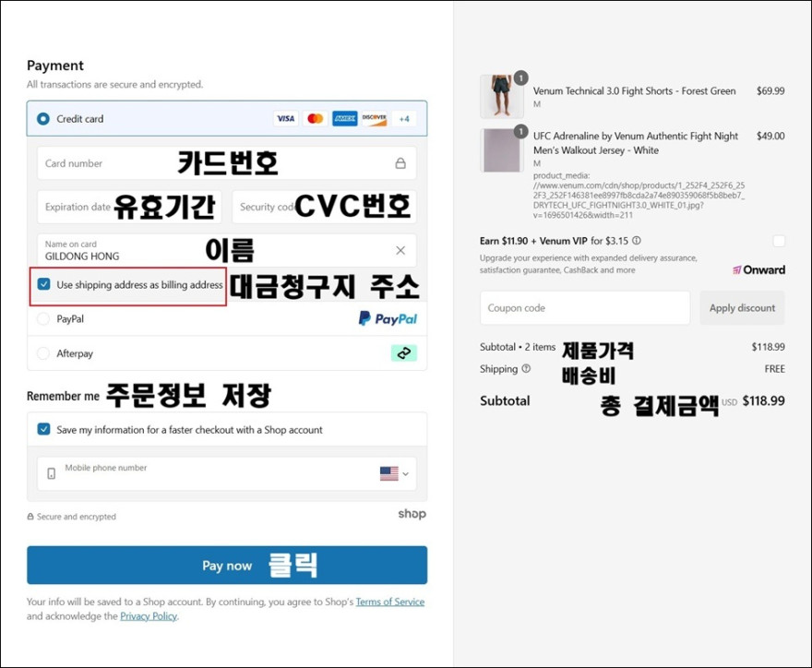Viewport: 812px width, 668px height.
Task: Click the Remember me heading
Action: (63, 396)
